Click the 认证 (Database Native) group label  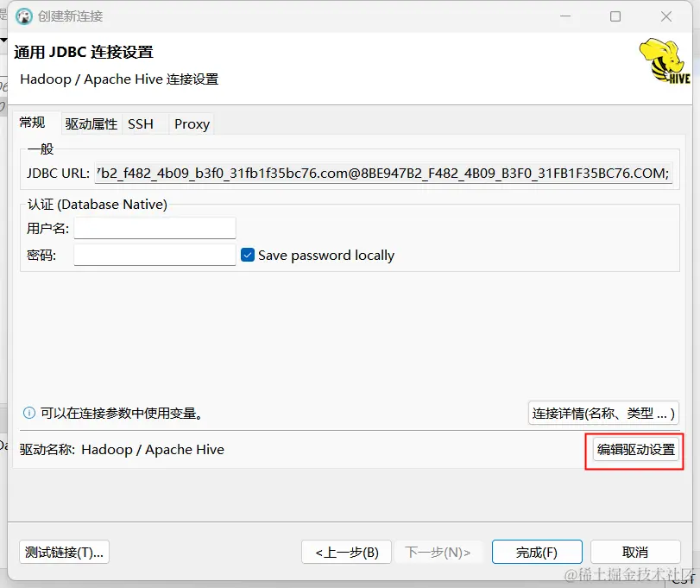[x=98, y=204]
